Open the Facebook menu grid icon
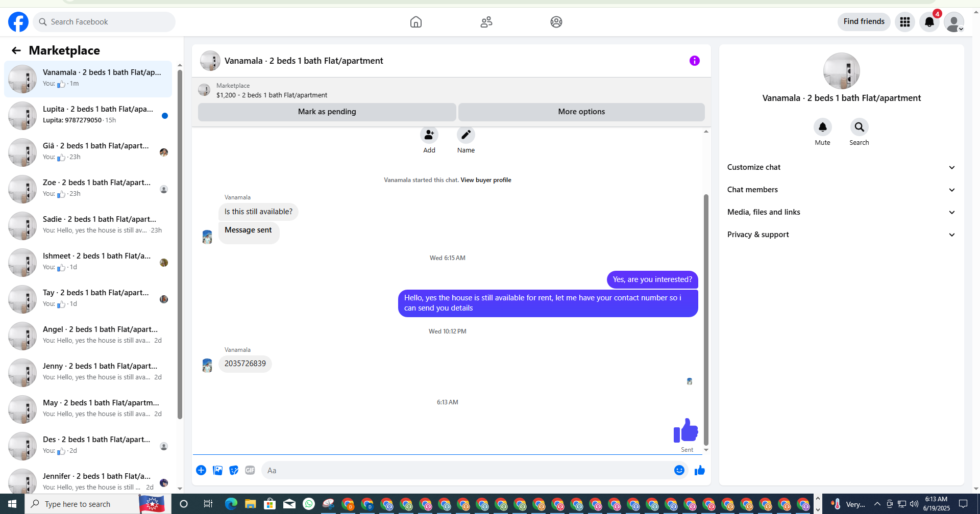 [x=905, y=22]
